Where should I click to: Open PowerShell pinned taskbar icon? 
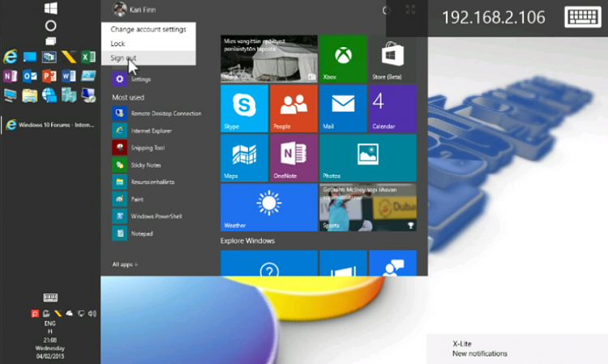coord(88,76)
